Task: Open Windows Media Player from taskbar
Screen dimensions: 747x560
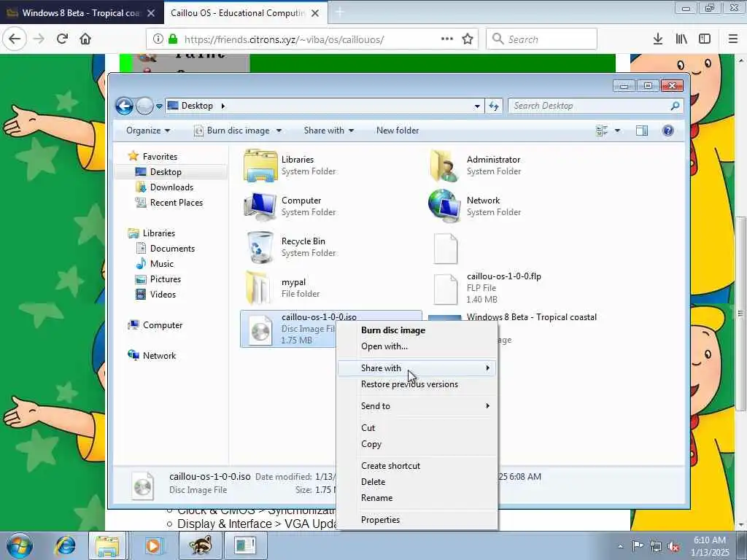Action: (x=153, y=545)
